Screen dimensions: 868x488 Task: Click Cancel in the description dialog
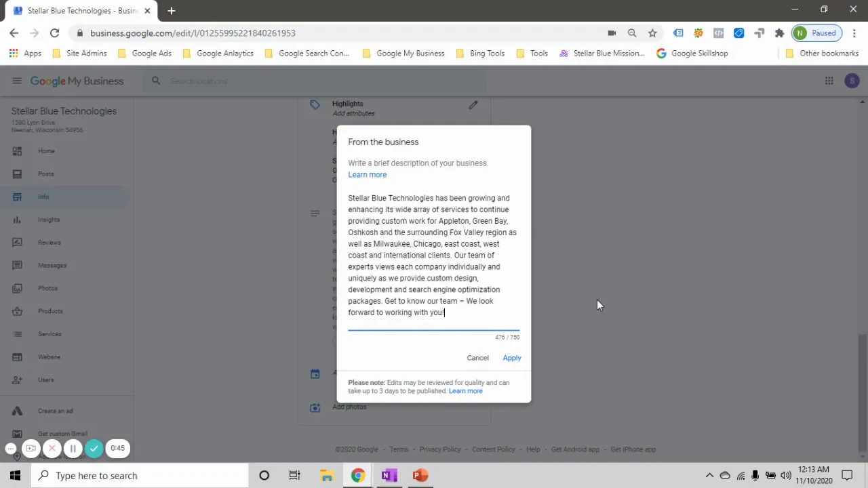(x=477, y=358)
